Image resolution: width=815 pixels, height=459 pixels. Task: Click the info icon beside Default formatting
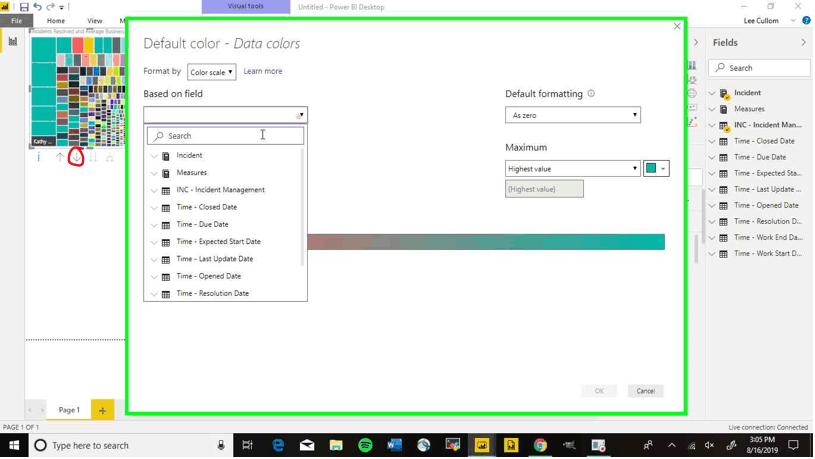pos(591,94)
